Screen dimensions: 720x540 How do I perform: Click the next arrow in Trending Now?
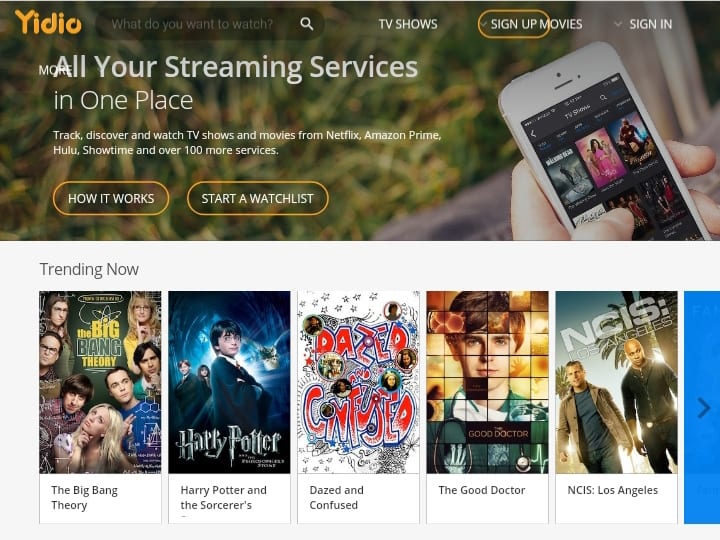point(703,407)
